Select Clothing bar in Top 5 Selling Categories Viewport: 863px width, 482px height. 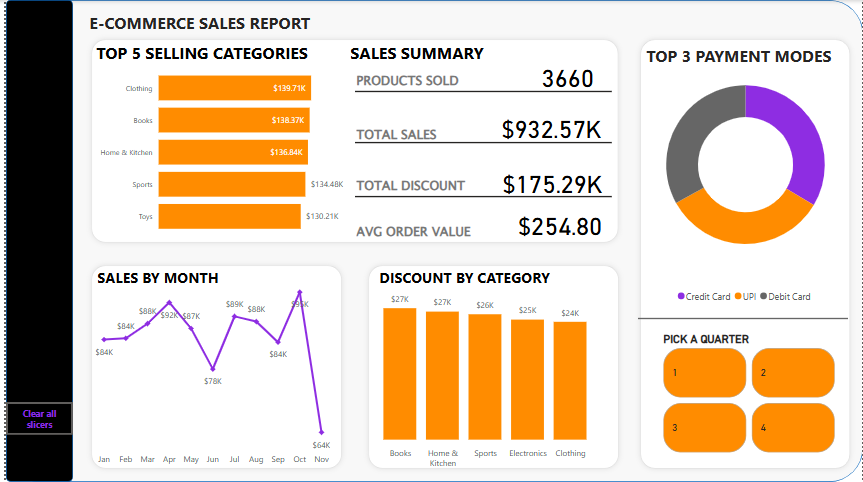pos(234,88)
